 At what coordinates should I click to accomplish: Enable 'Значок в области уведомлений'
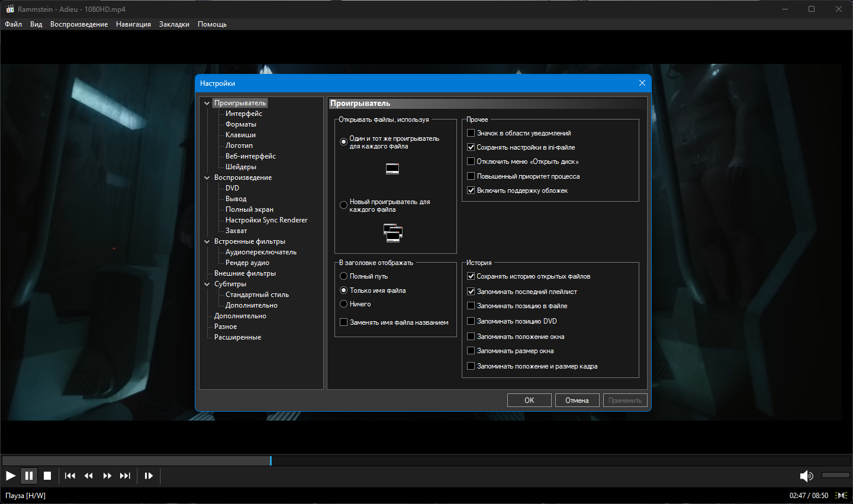(x=471, y=133)
